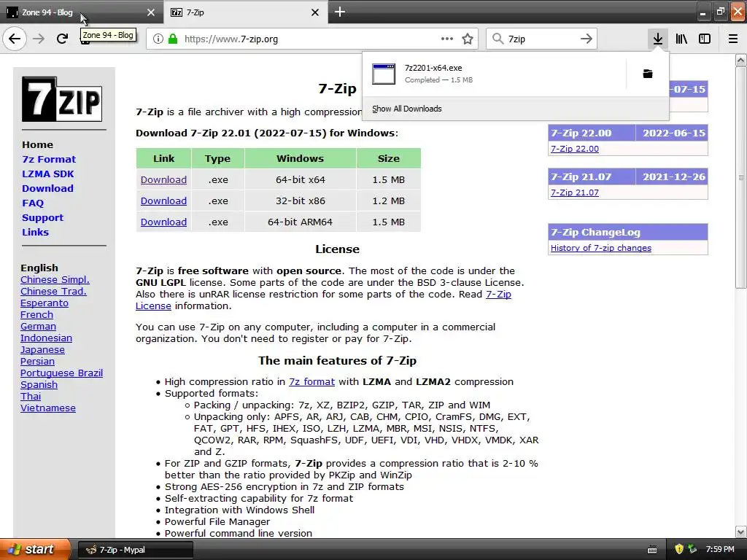This screenshot has width=747, height=560.
Task: Switch to the Zone 94 - Blog tab
Action: (82, 12)
